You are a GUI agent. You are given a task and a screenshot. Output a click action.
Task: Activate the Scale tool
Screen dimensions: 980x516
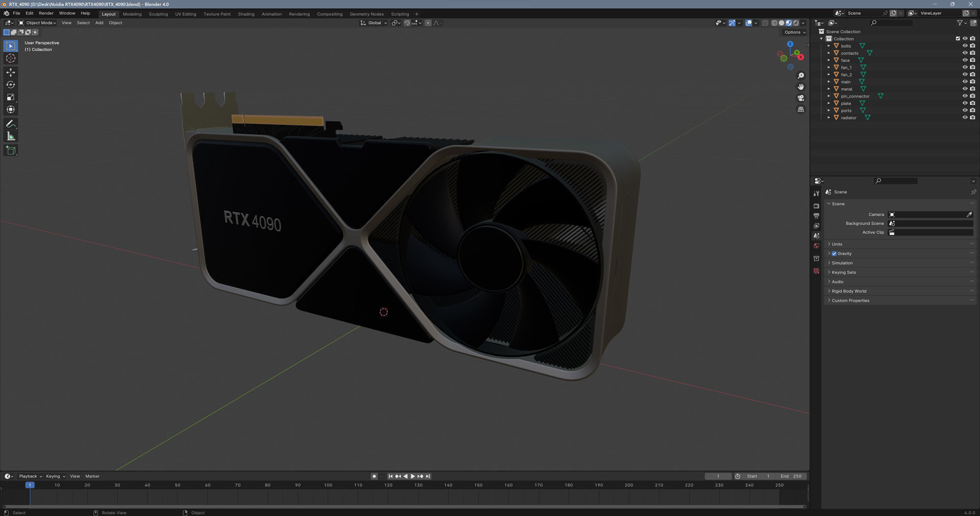point(11,97)
